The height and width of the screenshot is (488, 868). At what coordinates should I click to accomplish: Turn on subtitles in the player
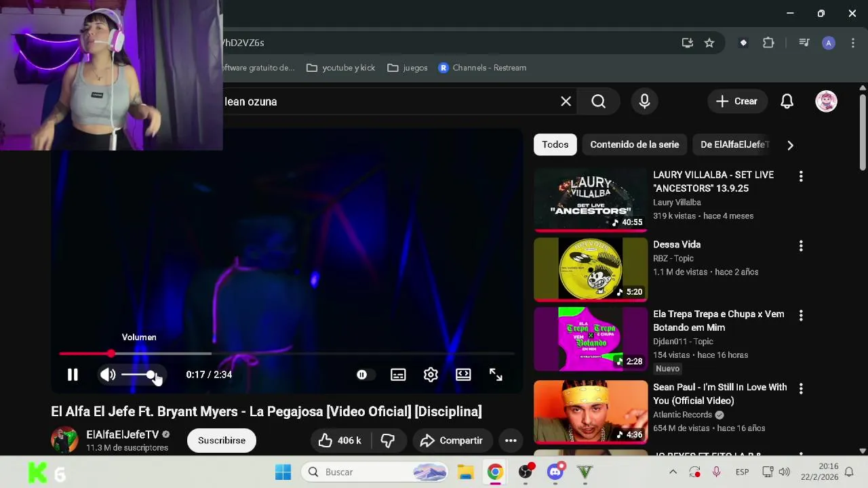(x=398, y=374)
